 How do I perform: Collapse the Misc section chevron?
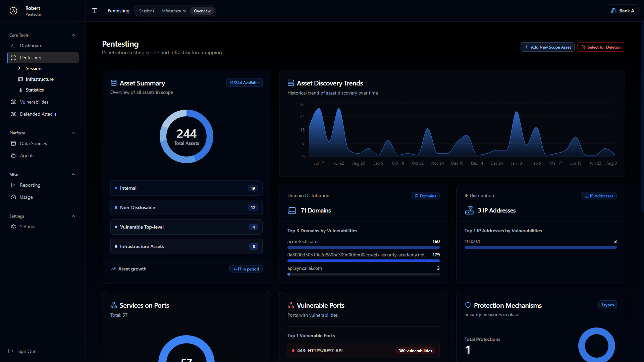pos(73,174)
